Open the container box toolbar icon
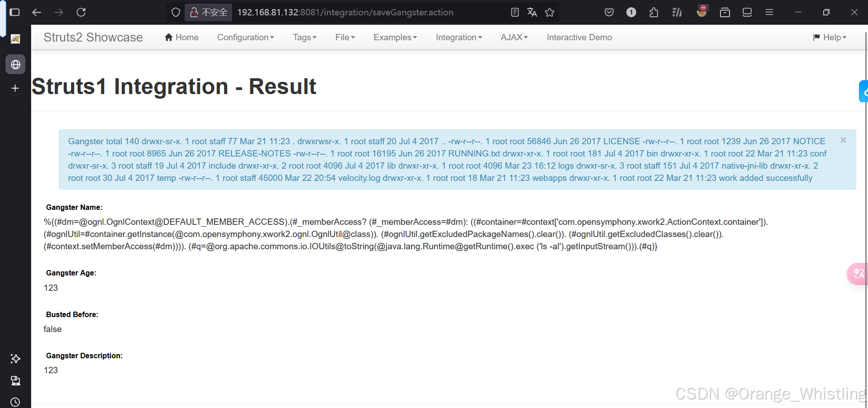 pos(725,12)
